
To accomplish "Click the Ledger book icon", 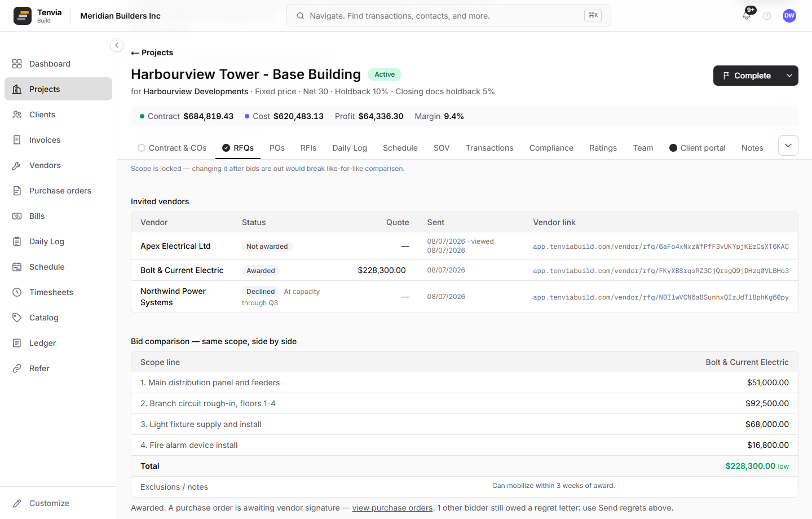I will [17, 343].
